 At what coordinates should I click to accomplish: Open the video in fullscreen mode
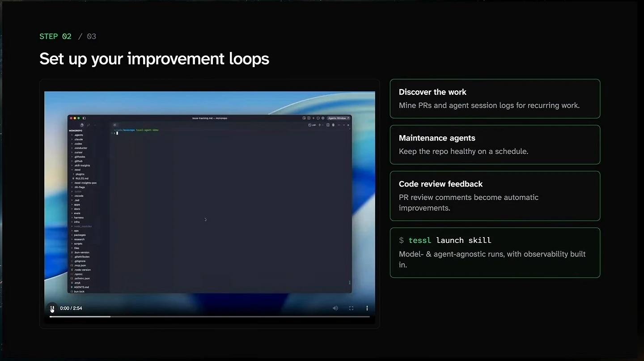(x=351, y=308)
